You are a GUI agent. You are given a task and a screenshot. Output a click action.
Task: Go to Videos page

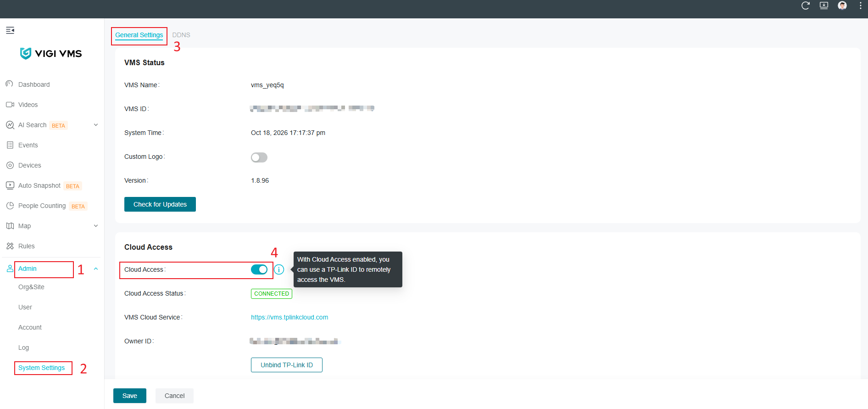(x=28, y=105)
